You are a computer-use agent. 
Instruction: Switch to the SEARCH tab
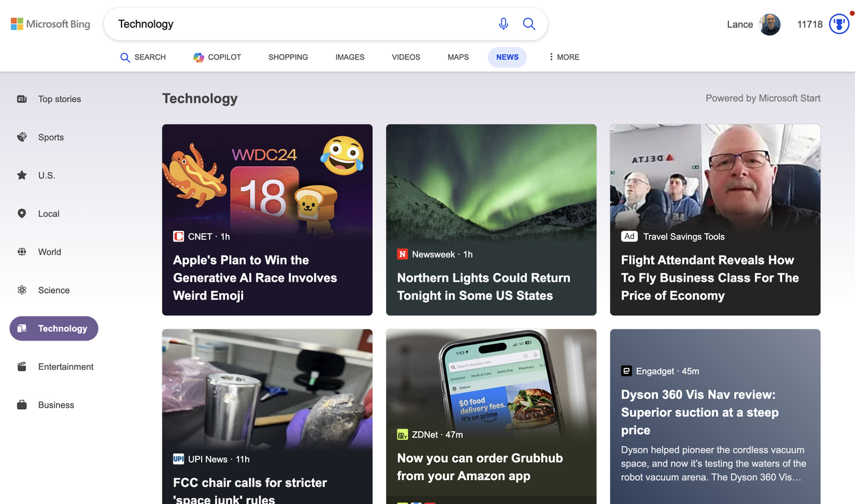tap(143, 57)
